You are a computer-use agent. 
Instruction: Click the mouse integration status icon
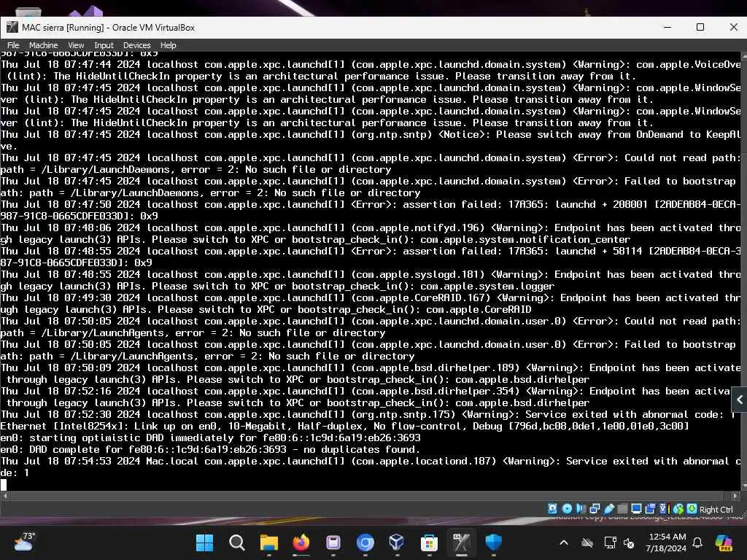[x=678, y=508]
